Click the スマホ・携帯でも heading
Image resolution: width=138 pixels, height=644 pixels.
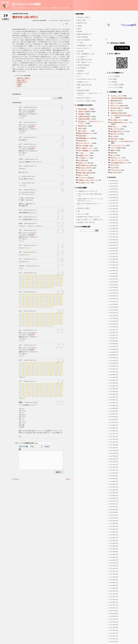pos(114,53)
